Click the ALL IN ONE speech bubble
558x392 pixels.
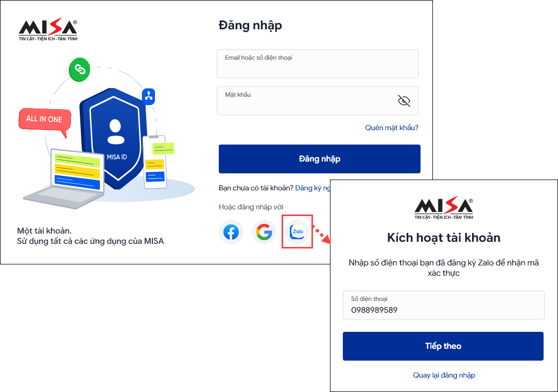tap(44, 120)
